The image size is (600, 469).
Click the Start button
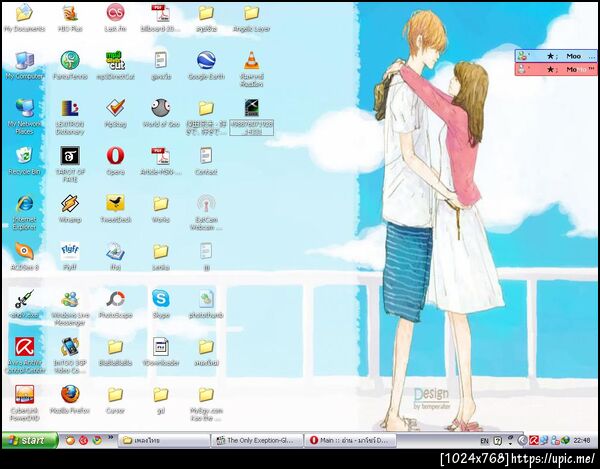click(x=30, y=440)
